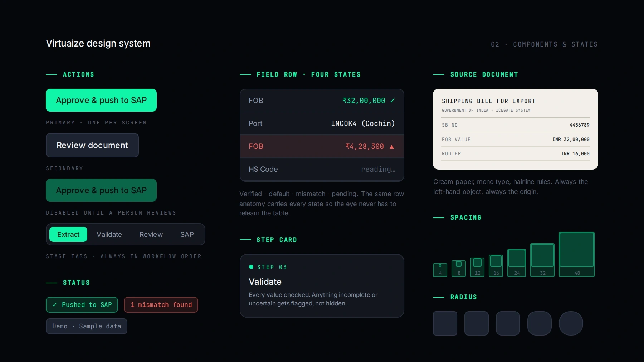Image resolution: width=644 pixels, height=362 pixels.
Task: Open the Review document button
Action: pos(92,145)
